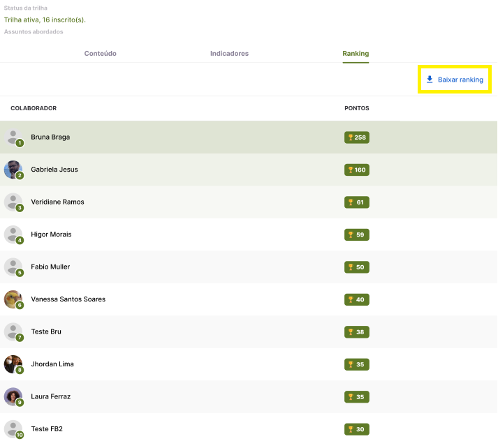498x448 pixels.
Task: Click the PONTOS column header
Action: pyautogui.click(x=357, y=108)
